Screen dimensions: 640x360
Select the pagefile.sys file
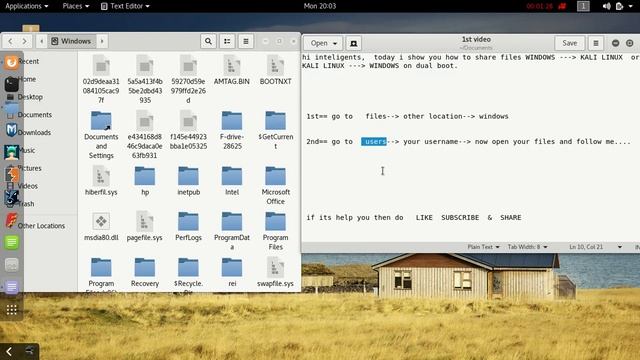145,226
